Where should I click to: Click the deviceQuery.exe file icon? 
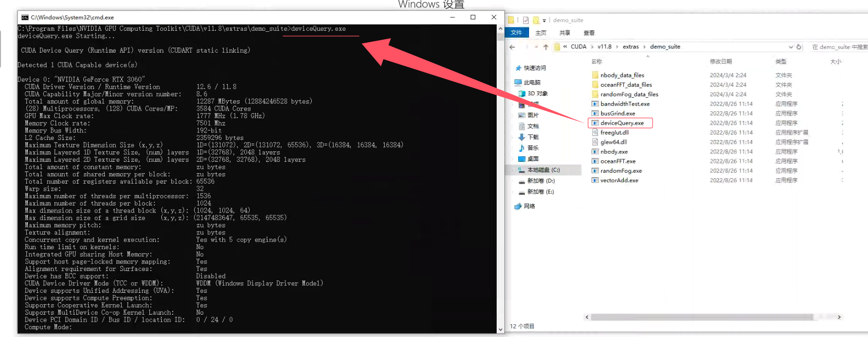595,123
